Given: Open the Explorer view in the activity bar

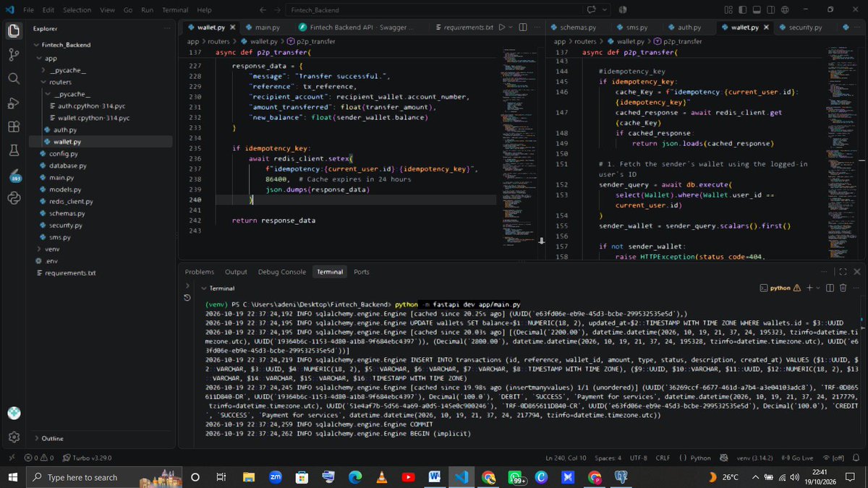Looking at the screenshot, I should tap(13, 31).
